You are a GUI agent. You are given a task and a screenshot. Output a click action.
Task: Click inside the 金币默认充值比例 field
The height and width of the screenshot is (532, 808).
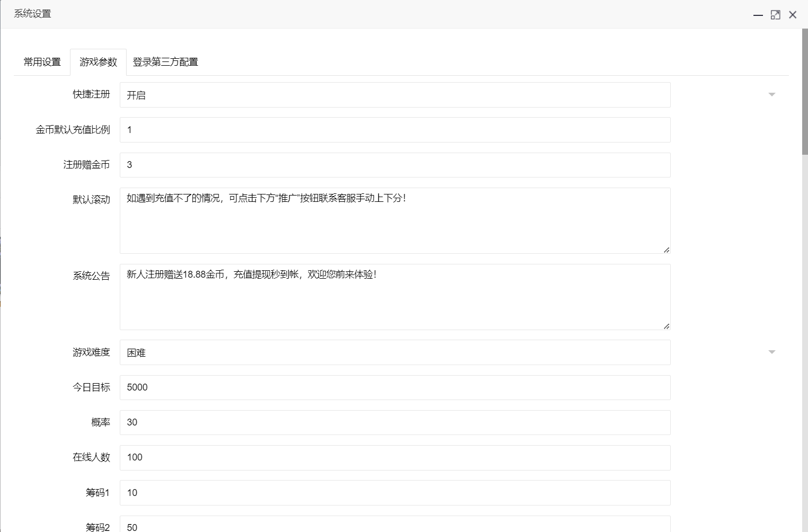(x=395, y=130)
